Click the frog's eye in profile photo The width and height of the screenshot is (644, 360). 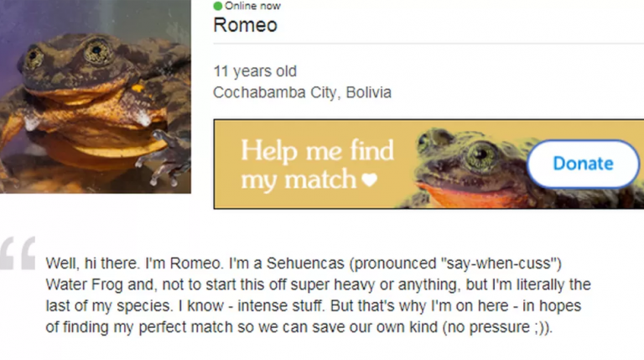coord(97,51)
